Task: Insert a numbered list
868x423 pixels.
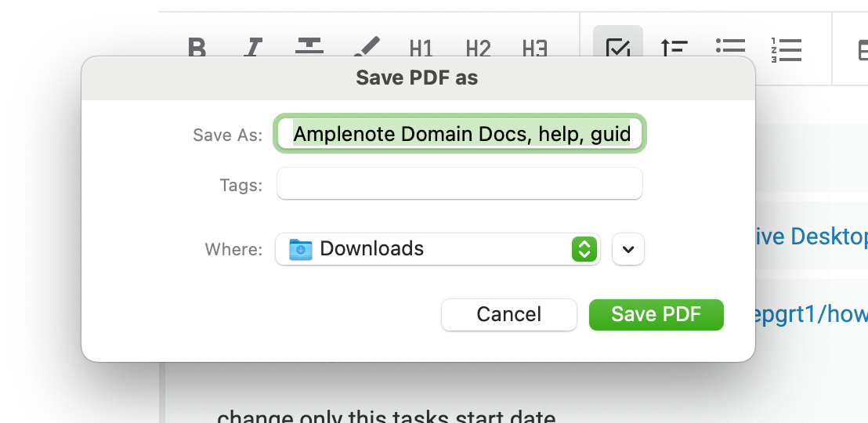Action: [x=786, y=49]
